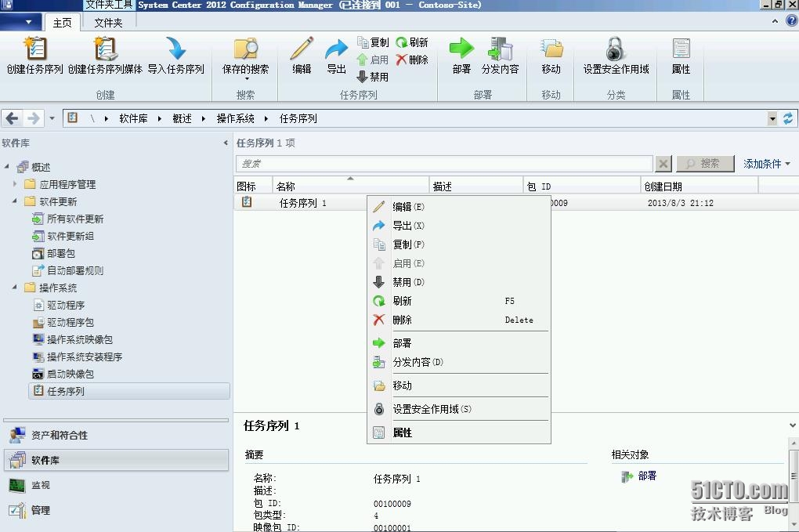
Task: Open the 软件库 workspace
Action: [x=116, y=460]
